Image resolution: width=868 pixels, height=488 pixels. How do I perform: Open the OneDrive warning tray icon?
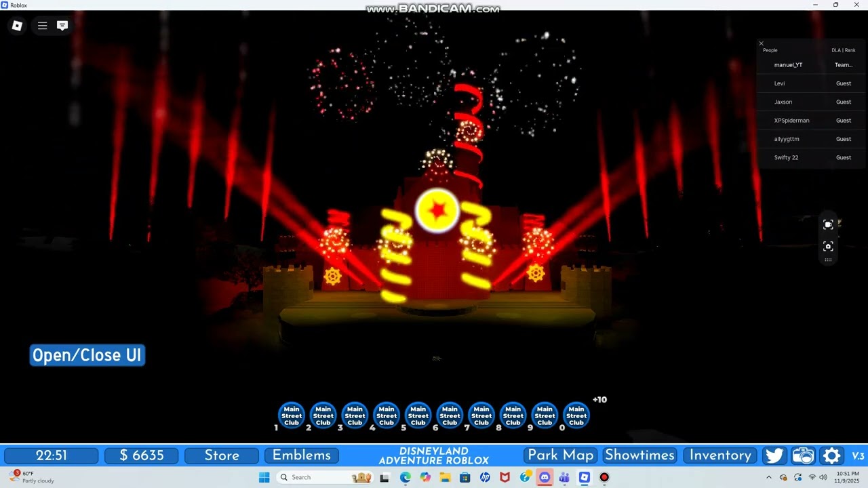(783, 477)
